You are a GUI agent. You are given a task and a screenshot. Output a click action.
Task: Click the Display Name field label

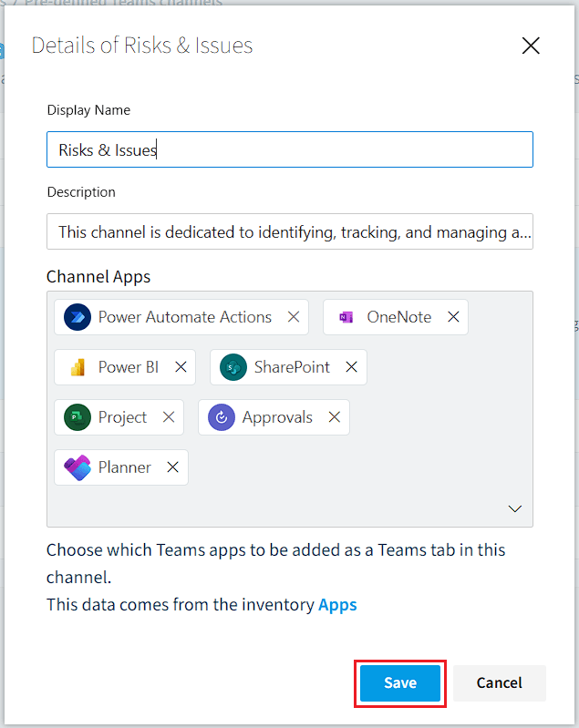[88, 110]
